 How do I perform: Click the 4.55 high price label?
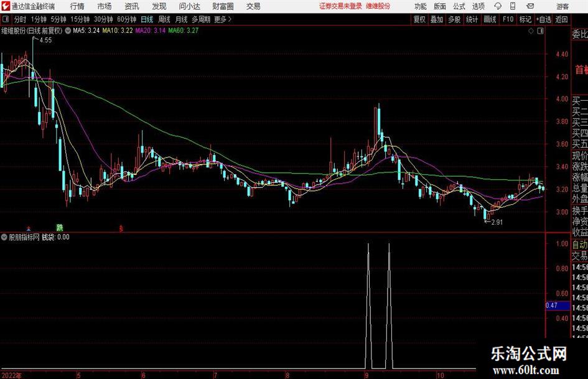point(45,40)
